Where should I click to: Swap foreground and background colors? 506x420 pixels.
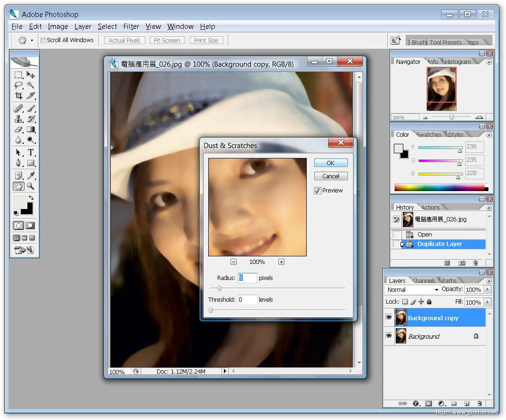31,198
